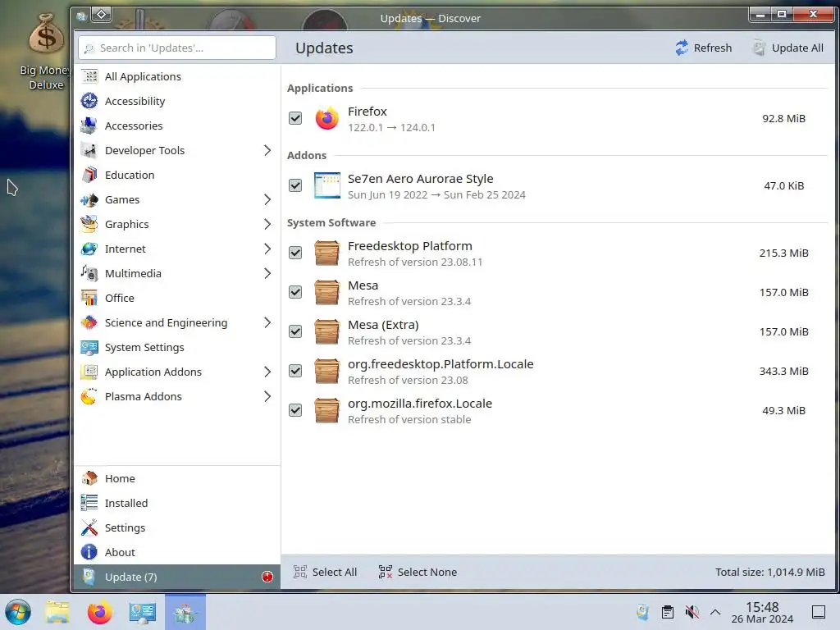
Task: Open the Education category
Action: coord(177,176)
